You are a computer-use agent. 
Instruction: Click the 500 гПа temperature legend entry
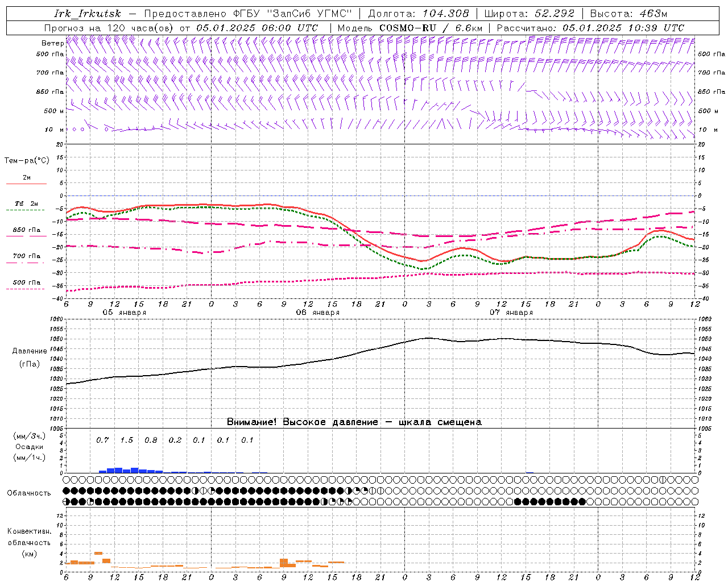(x=26, y=282)
